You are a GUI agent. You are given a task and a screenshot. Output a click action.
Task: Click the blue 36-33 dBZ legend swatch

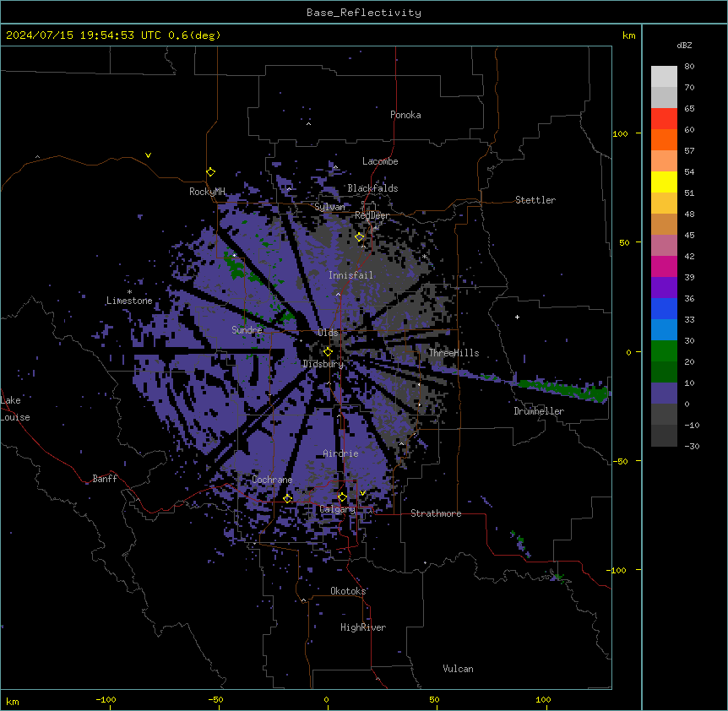[x=664, y=308]
